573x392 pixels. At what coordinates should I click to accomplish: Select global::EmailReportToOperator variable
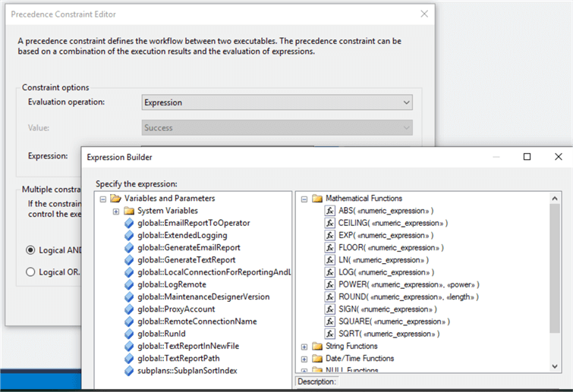click(194, 223)
